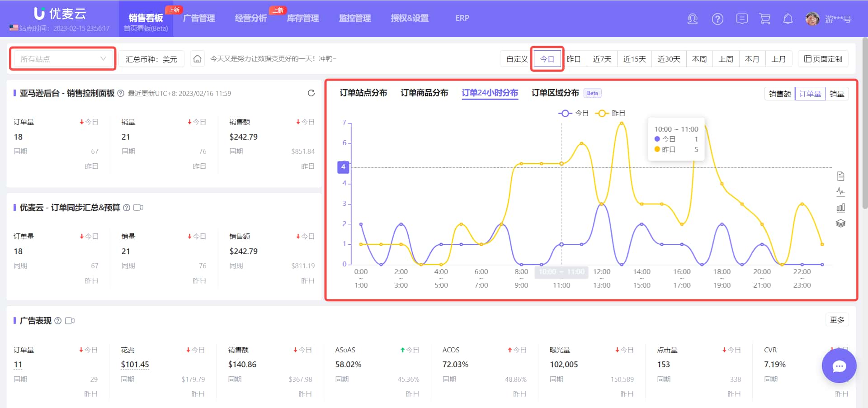Toggle 今日 series in chart legend
The width and height of the screenshot is (868, 408).
[573, 113]
